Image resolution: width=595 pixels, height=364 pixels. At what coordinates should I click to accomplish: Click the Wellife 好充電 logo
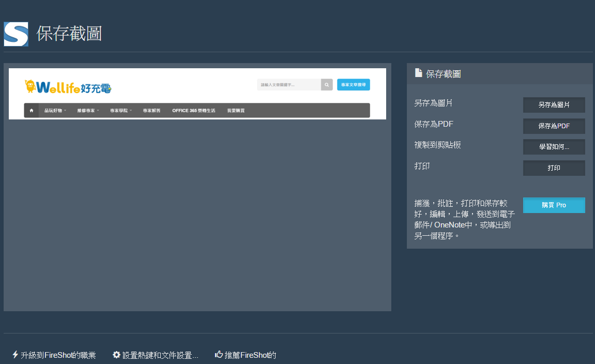tap(68, 87)
